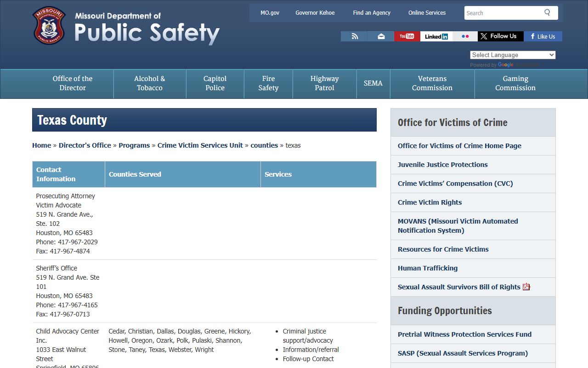The width and height of the screenshot is (588, 368).
Task: Open the Alcohol & Tobacco menu
Action: point(150,83)
